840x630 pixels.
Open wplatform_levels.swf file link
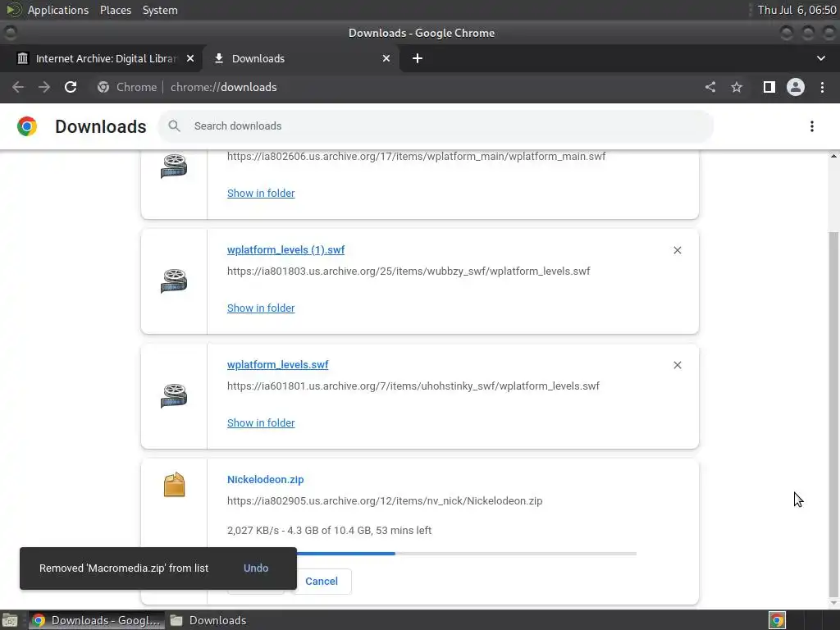(277, 364)
